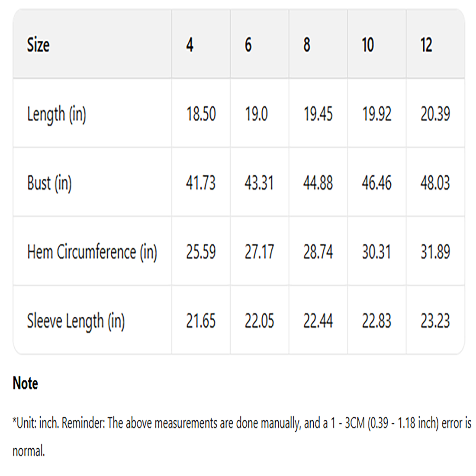
Task: Select the 19.45 length value
Action: 318,114
